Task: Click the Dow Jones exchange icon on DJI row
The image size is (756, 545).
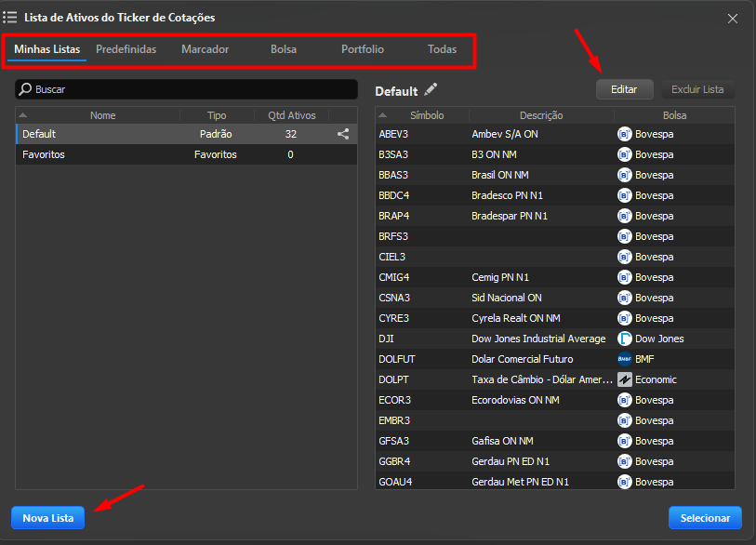Action: (x=624, y=339)
